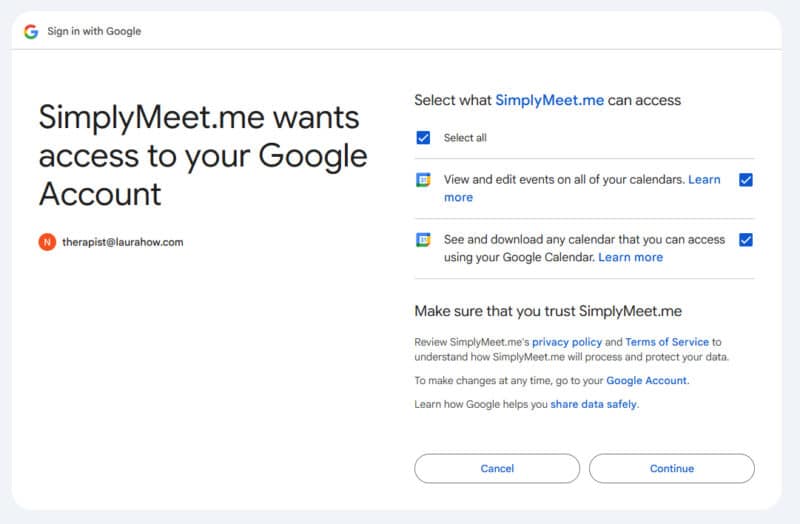Open the SimplyMeet.me privacy policy link
This screenshot has height=524, width=800.
(567, 342)
